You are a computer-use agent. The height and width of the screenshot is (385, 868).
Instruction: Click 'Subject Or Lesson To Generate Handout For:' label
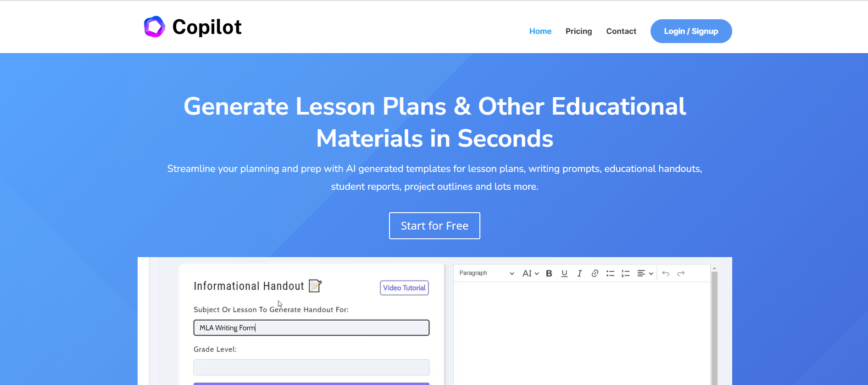point(271,309)
